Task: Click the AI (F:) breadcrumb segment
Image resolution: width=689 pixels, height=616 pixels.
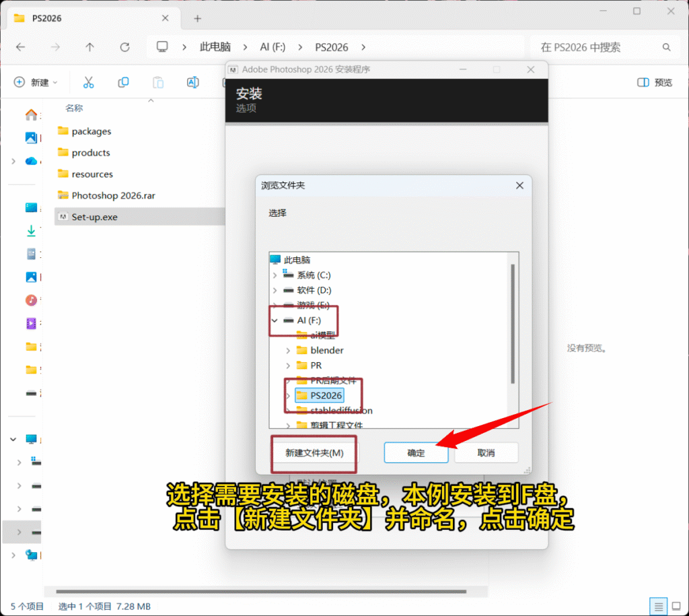Action: pos(273,47)
